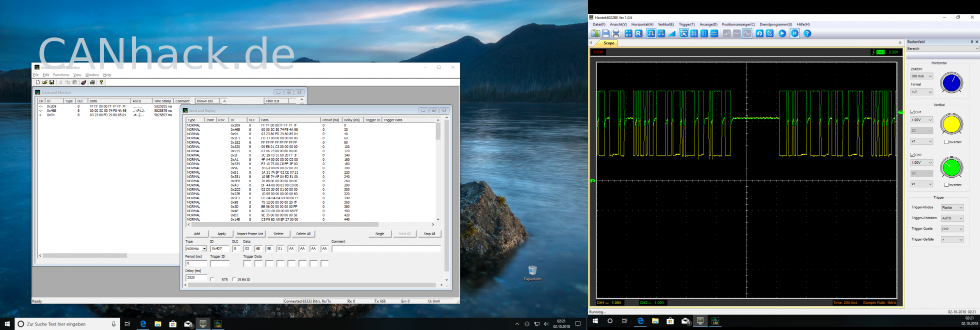The height and width of the screenshot is (330, 980).
Task: Select the square pulse waveform icon
Action: pos(651,33)
